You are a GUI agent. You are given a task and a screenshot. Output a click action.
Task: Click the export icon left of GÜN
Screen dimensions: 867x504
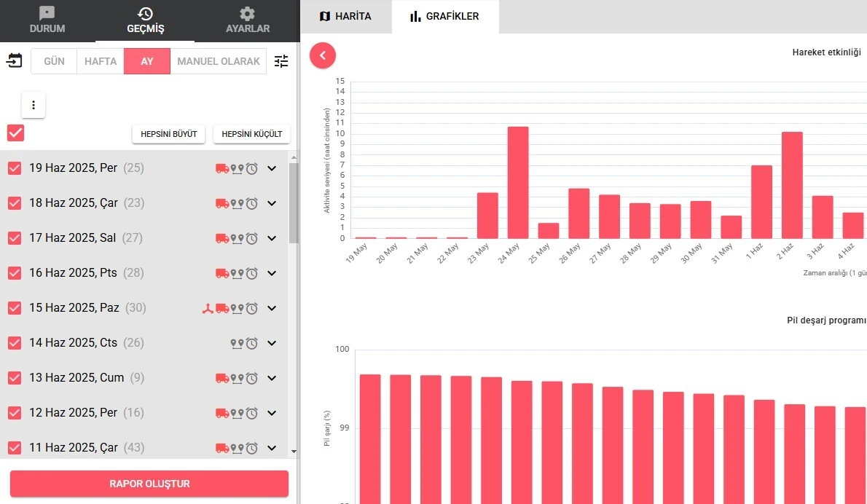[15, 60]
